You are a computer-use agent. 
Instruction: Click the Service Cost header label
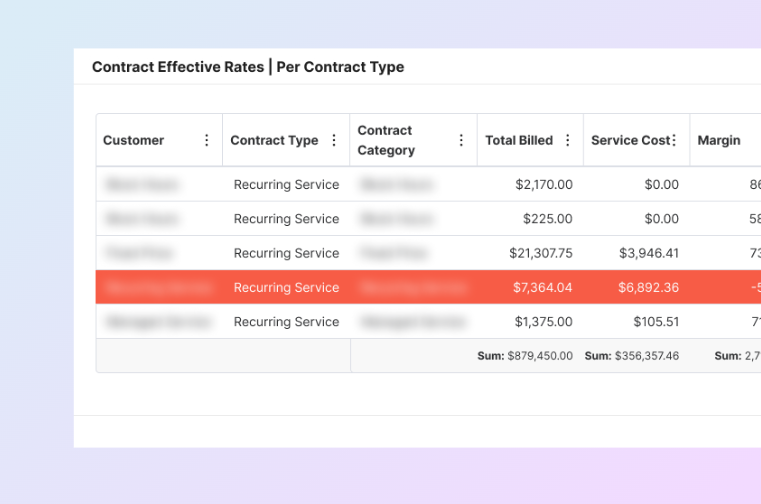(629, 141)
